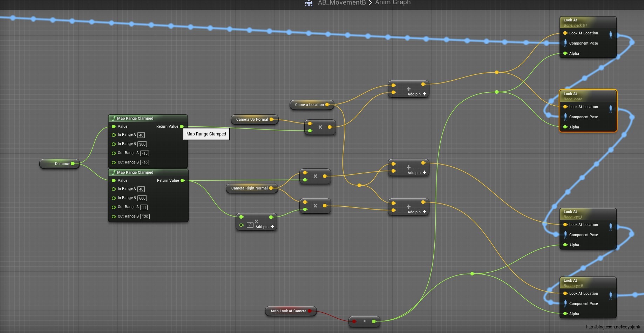Click Add pin on lowest vector add node
Viewport: 644px width, 333px height.
click(417, 212)
